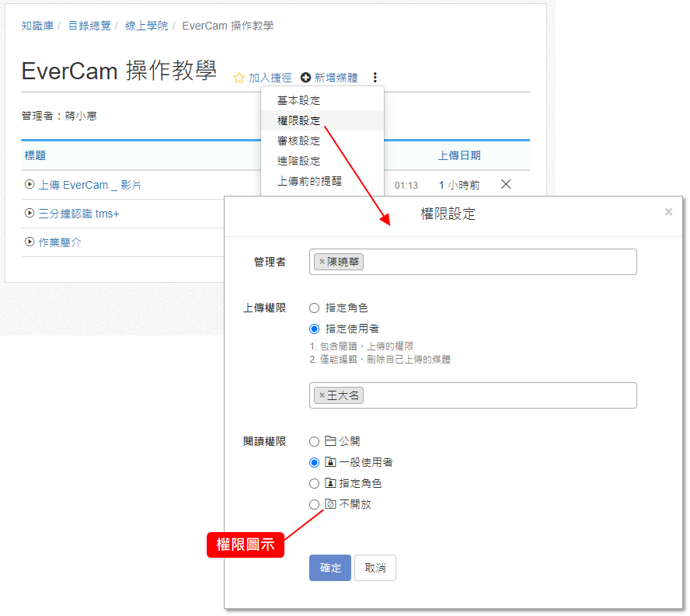This screenshot has width=690, height=616.
Task: Delete row using X icon beside 小時前
Action: click(506, 185)
